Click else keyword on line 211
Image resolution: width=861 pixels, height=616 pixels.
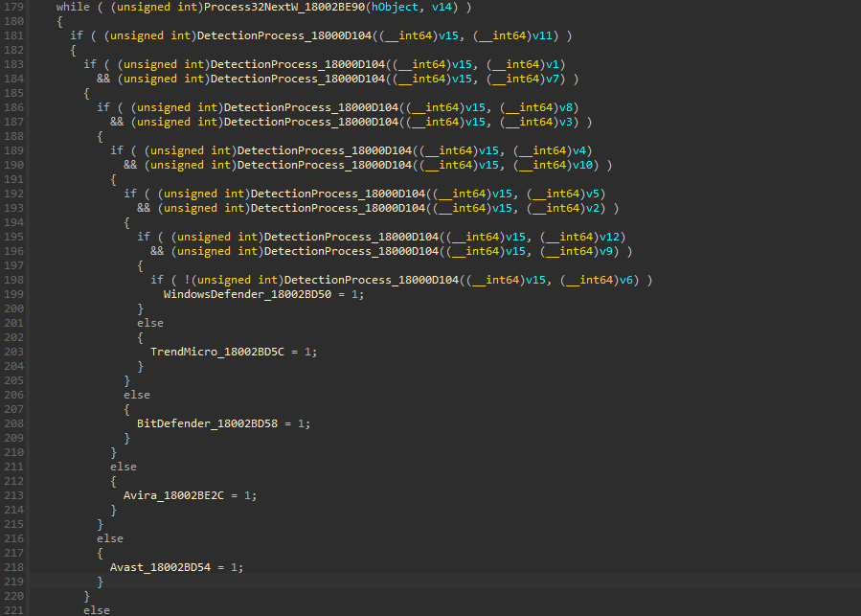coord(124,468)
